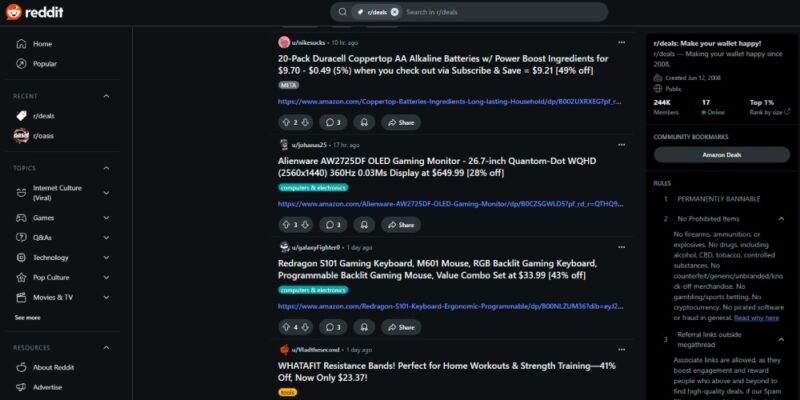The width and height of the screenshot is (800, 400).
Task: Click See more under Topics
Action: [28, 317]
